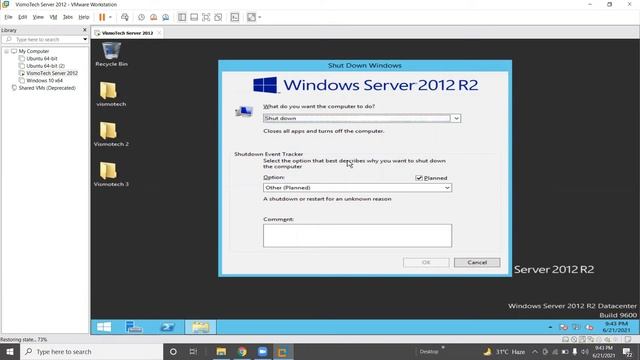This screenshot has height=360, width=640.
Task: Open the host Windows Start menu
Action: pyautogui.click(x=10, y=351)
